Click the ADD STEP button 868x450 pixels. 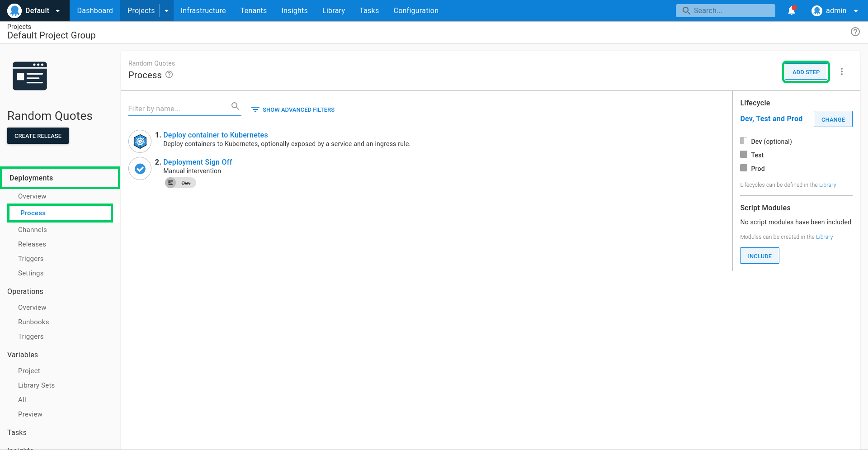(x=806, y=72)
